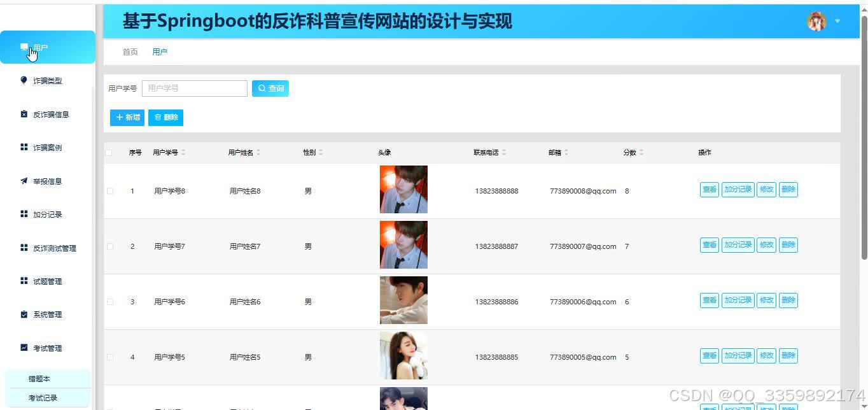868x410 pixels.
Task: Click the 反诈骗信息 clipboard icon
Action: pyautogui.click(x=24, y=114)
